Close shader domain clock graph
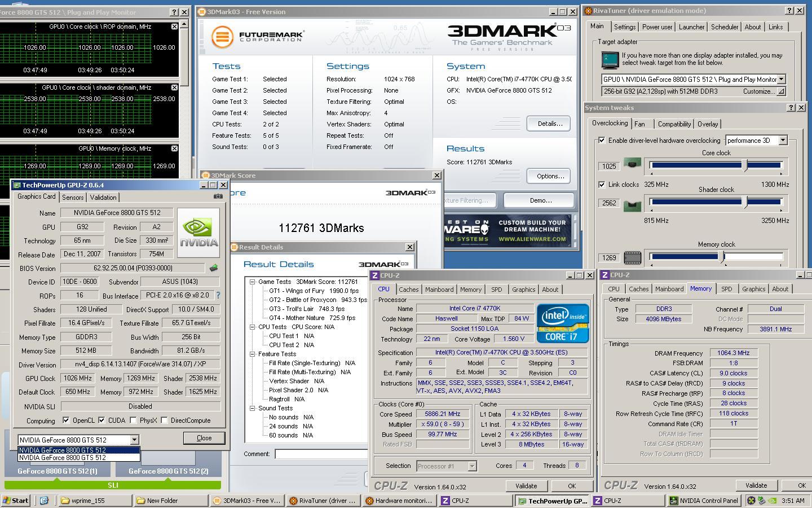Screen dimensions: 812x508 (174, 87)
